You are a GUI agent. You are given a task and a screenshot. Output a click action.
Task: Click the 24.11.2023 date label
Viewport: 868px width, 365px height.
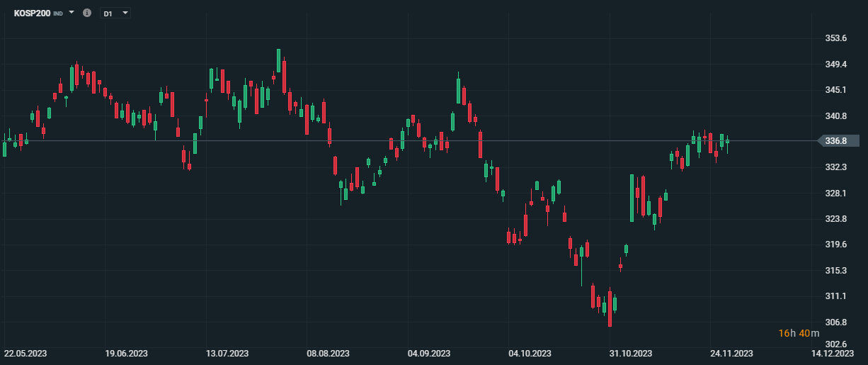click(x=731, y=353)
